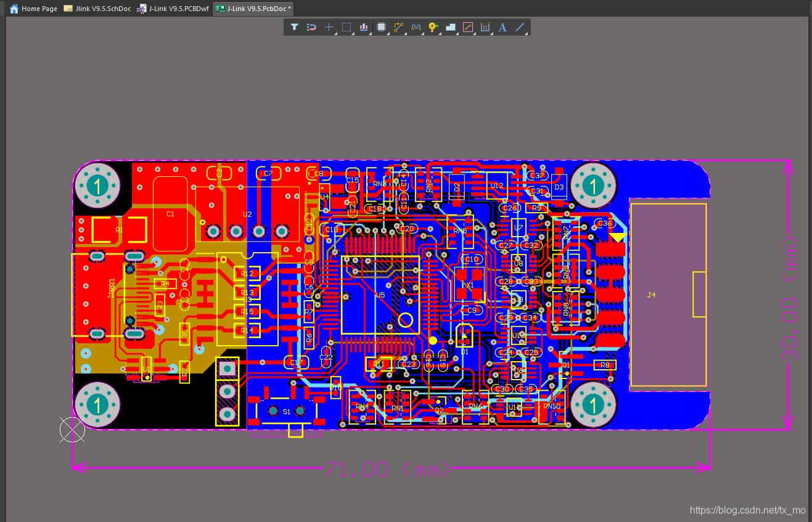Open the Selection Filter funnel tool

click(294, 27)
